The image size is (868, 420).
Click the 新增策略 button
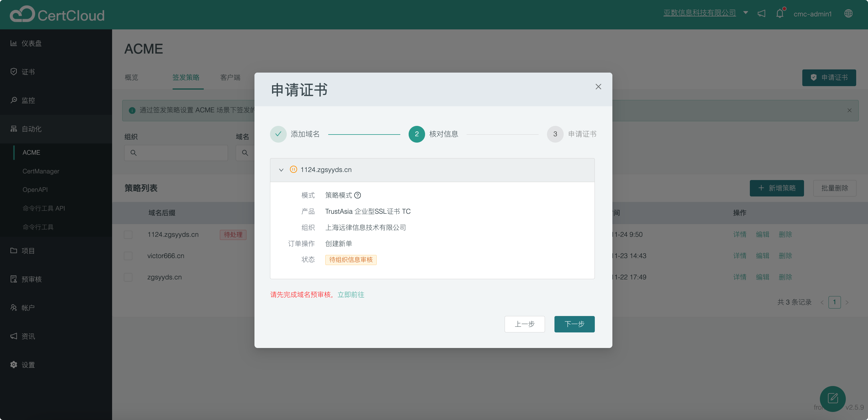pyautogui.click(x=777, y=188)
